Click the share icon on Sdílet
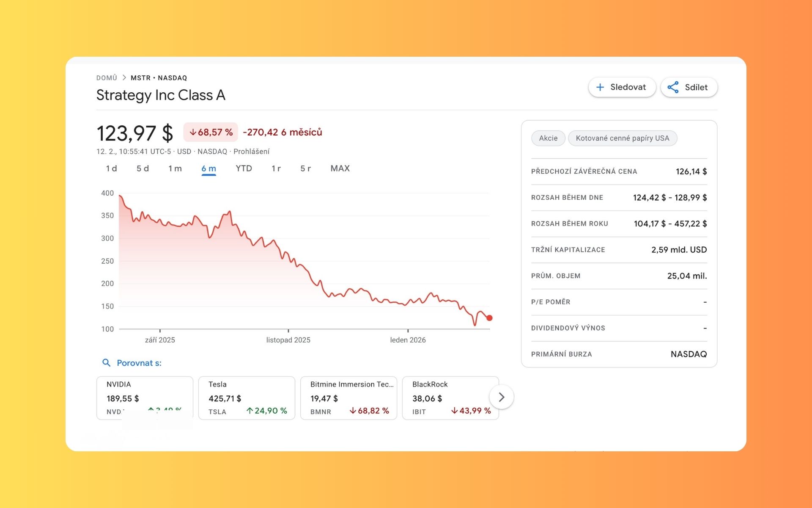Screen dimensions: 812x508 pos(673,87)
